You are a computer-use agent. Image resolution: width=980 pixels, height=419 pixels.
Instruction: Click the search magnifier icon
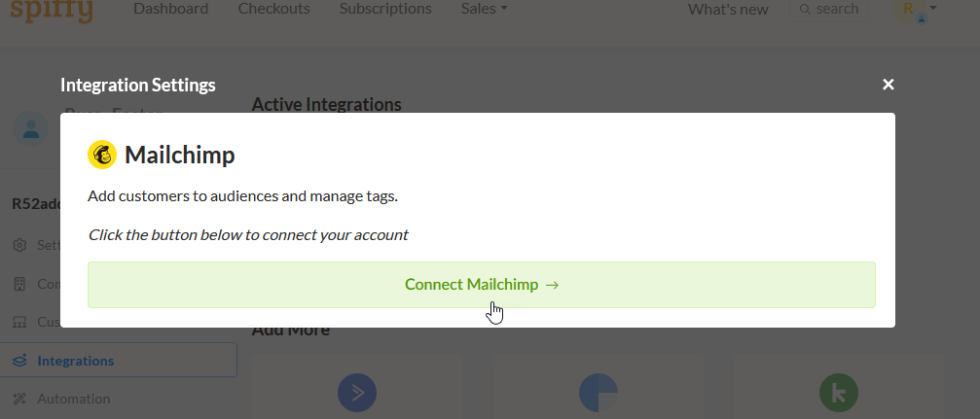(x=805, y=10)
